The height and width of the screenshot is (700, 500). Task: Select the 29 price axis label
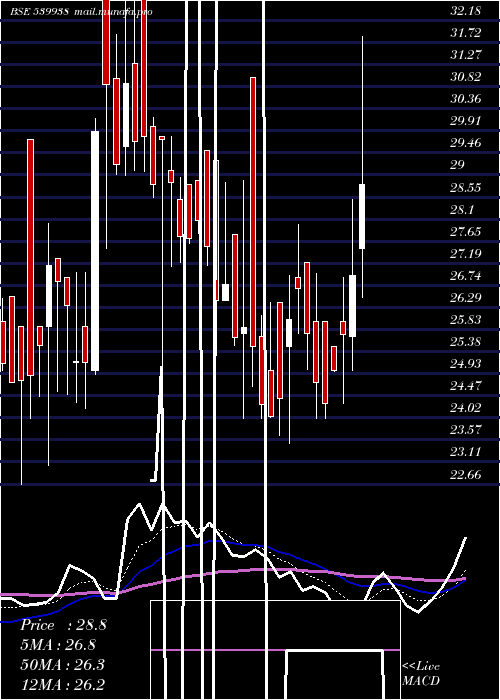pos(457,165)
